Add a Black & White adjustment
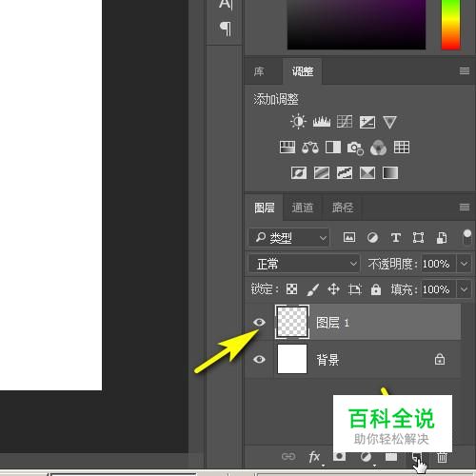 (x=333, y=148)
